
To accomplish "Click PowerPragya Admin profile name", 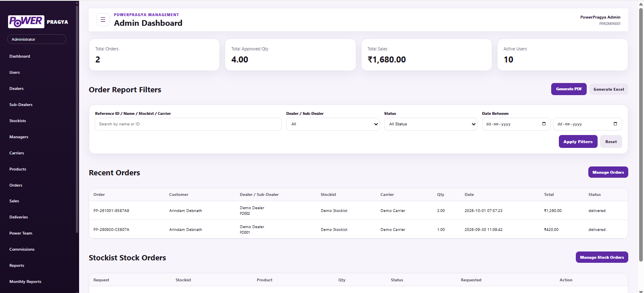I will click(x=600, y=17).
